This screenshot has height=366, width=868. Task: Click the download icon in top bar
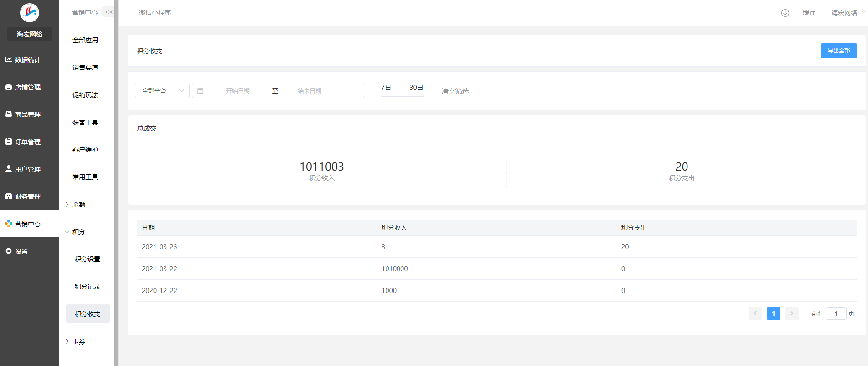[x=785, y=13]
